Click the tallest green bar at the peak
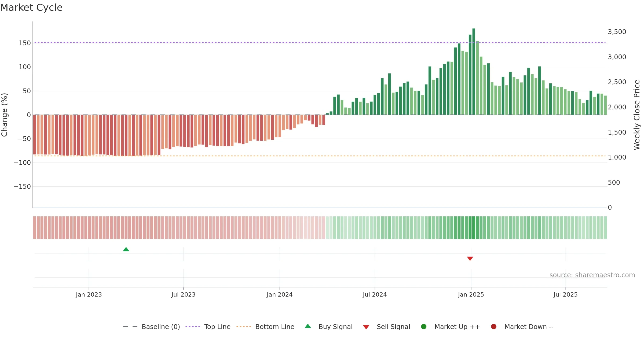Viewport: 644px width, 362px height. point(474,72)
